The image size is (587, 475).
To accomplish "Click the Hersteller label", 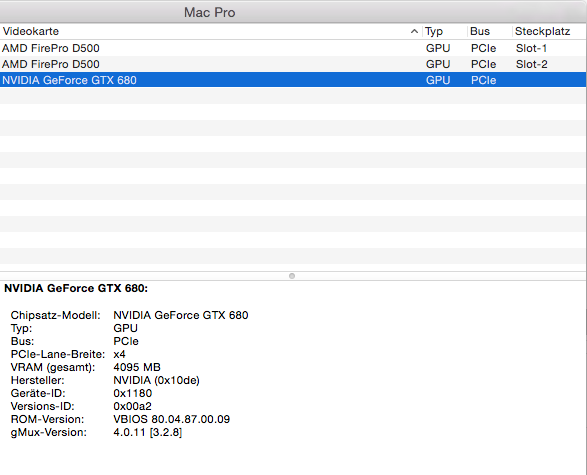I will coord(37,380).
